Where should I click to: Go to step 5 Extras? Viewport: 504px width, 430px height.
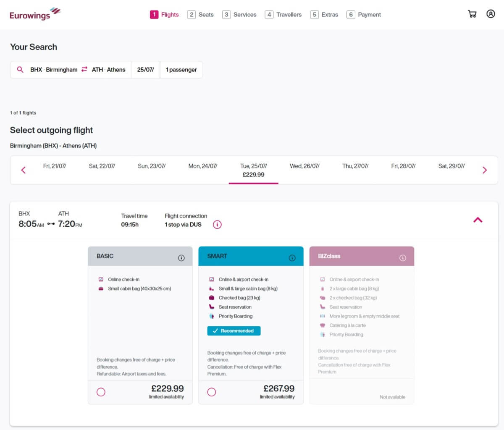coord(324,15)
